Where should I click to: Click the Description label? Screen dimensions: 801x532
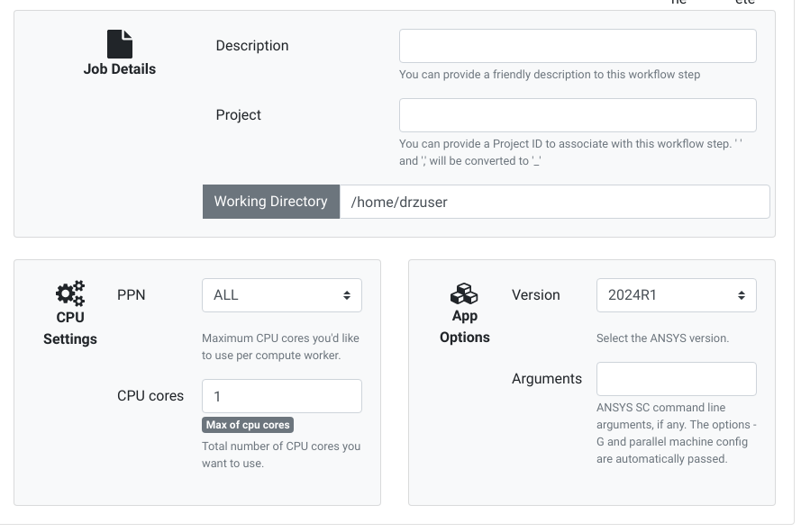tap(252, 45)
